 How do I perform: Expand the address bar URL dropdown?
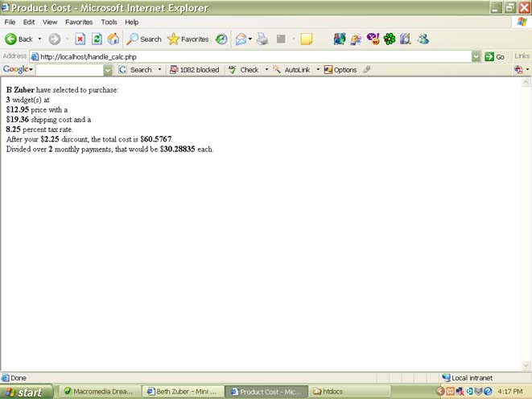pos(476,56)
